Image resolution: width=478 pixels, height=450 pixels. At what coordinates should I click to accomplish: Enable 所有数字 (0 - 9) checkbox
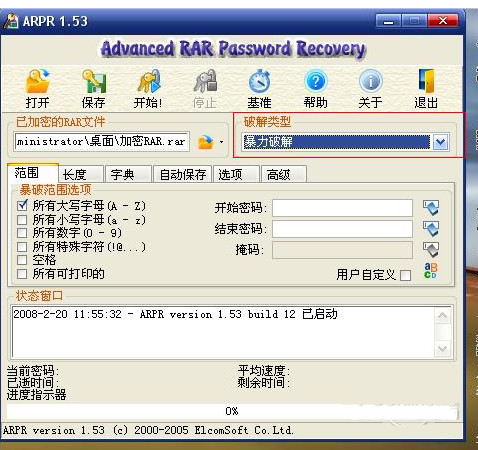click(22, 233)
